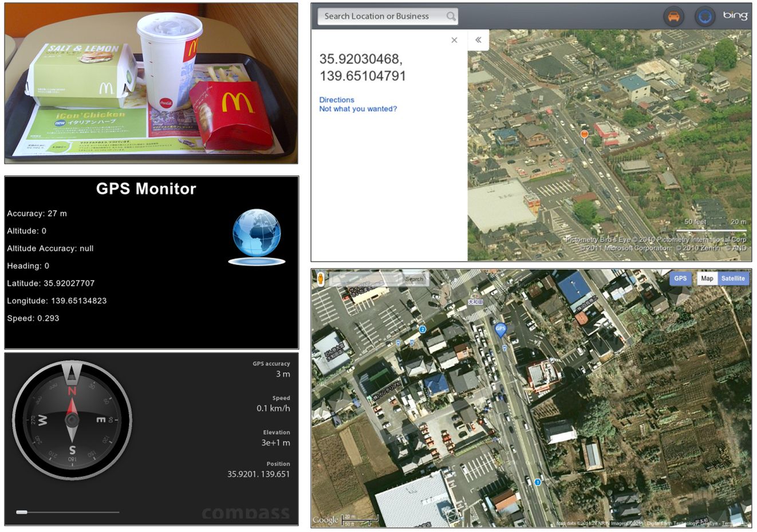
Task: Select the orange pushpin on Bing map
Action: click(584, 136)
